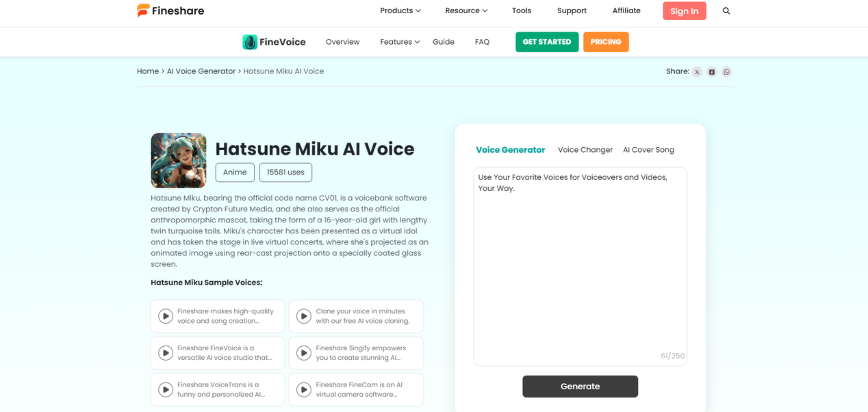
Task: Play the 'Fineshare makes high-quality voice' sample
Action: pyautogui.click(x=166, y=316)
